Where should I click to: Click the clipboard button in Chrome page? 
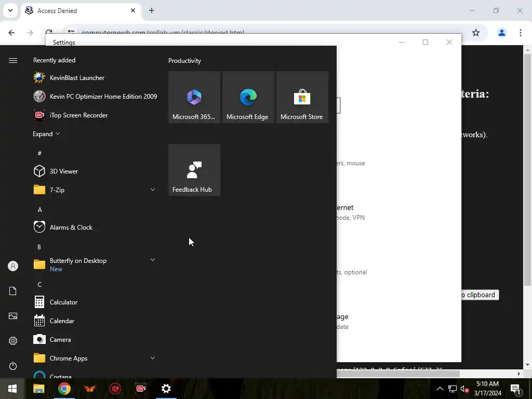click(x=480, y=295)
